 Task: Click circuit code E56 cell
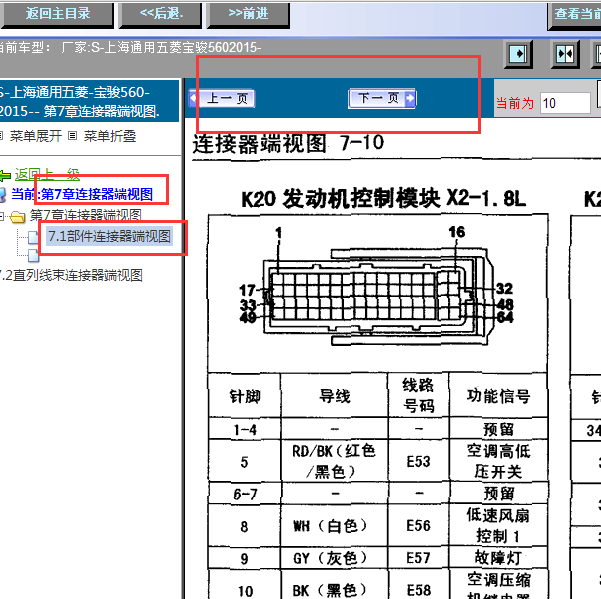(x=418, y=525)
